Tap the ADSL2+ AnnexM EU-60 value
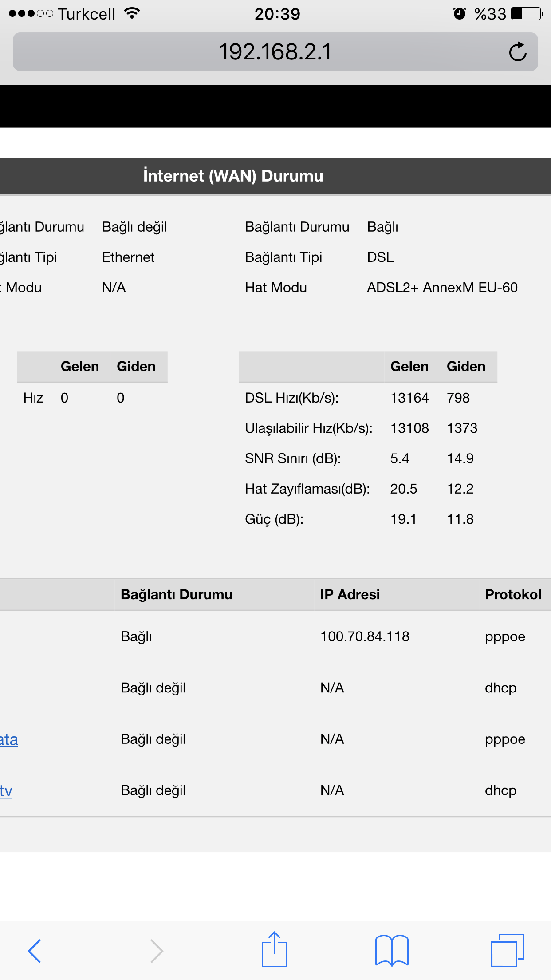 (x=442, y=288)
